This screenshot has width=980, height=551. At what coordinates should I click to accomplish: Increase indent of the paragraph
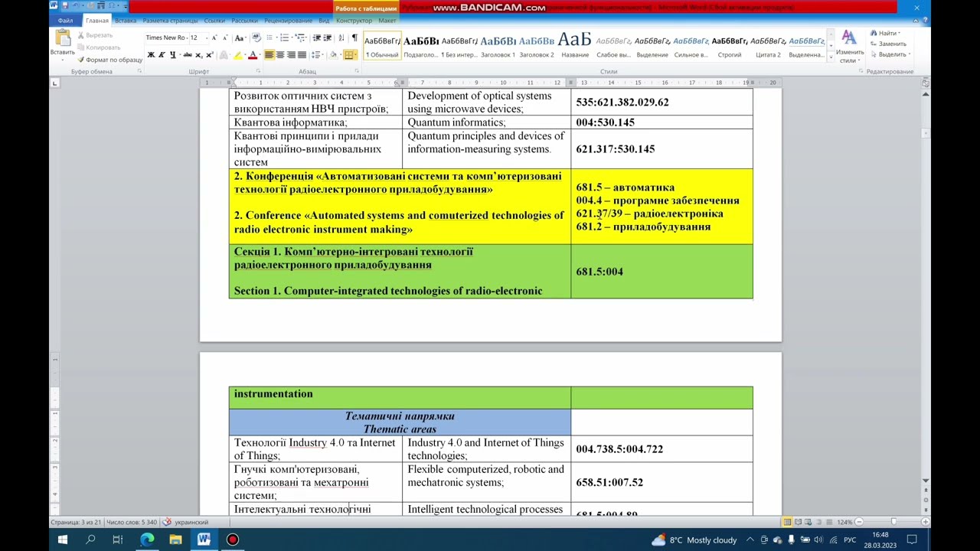tap(328, 37)
